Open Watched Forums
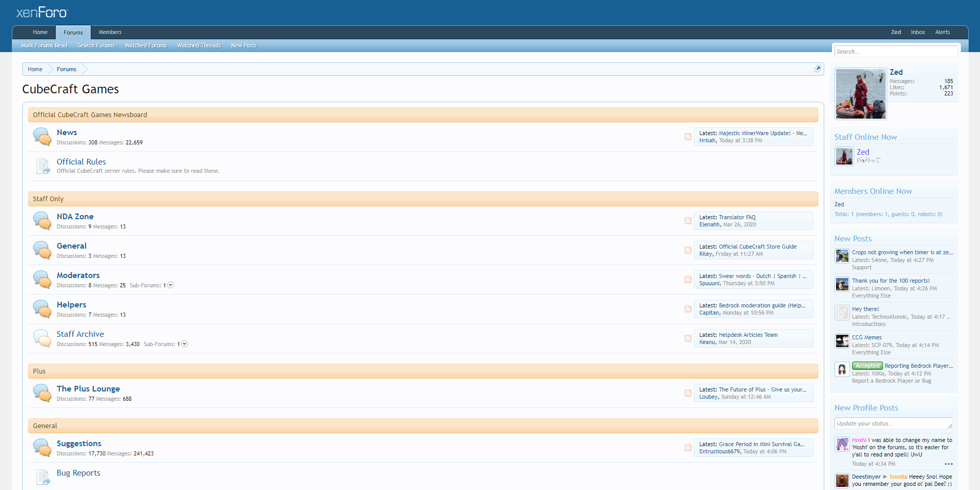The height and width of the screenshot is (490, 980). [146, 45]
